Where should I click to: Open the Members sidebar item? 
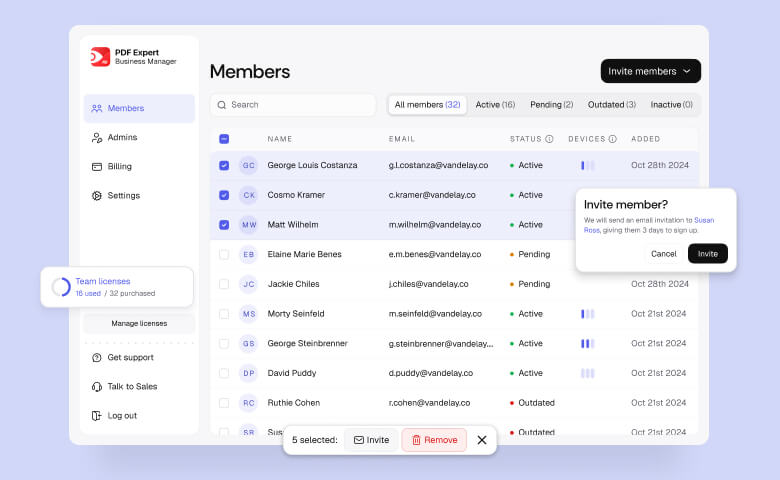(139, 108)
